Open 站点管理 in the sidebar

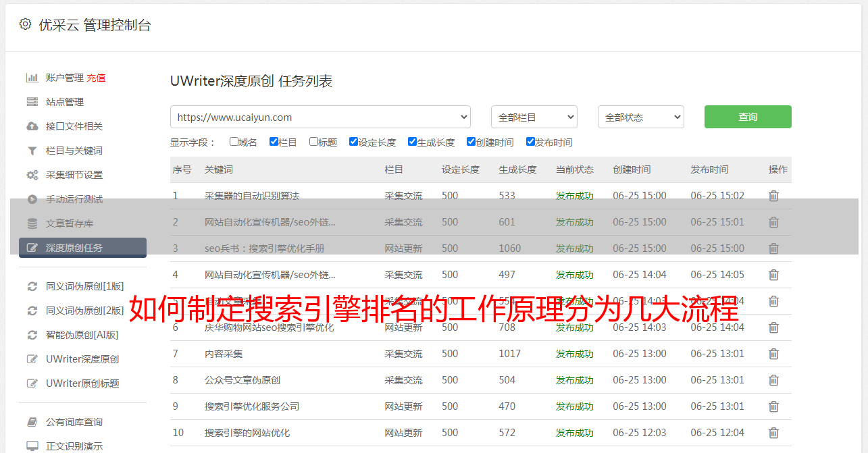(65, 102)
